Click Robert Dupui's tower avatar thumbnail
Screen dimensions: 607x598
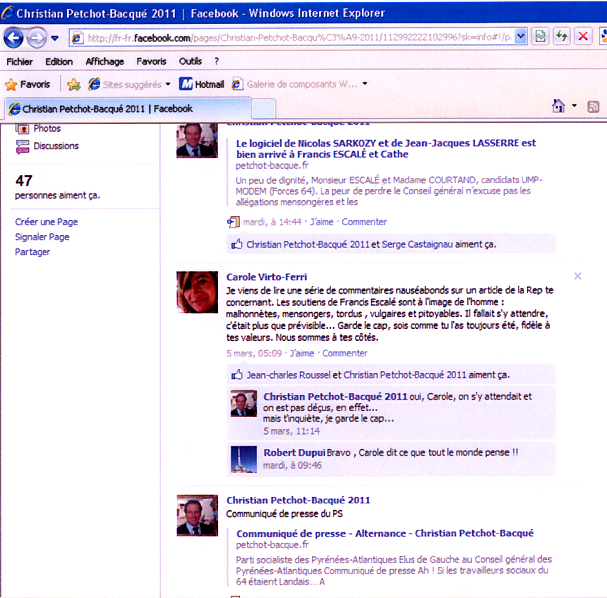[243, 459]
